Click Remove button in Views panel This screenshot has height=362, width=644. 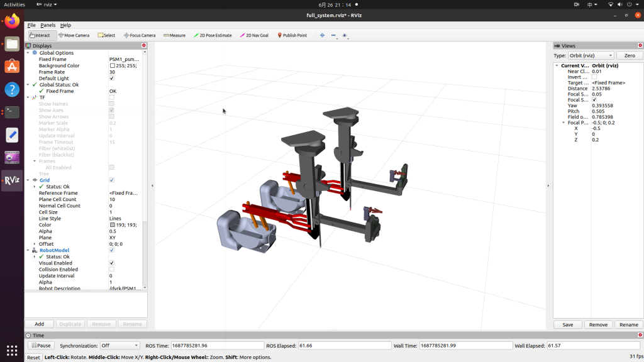coord(598,325)
